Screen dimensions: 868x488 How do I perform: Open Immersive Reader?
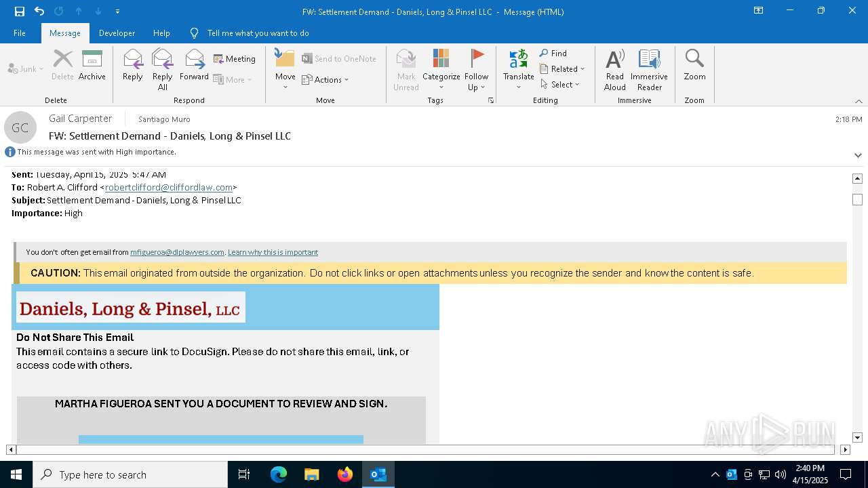650,69
